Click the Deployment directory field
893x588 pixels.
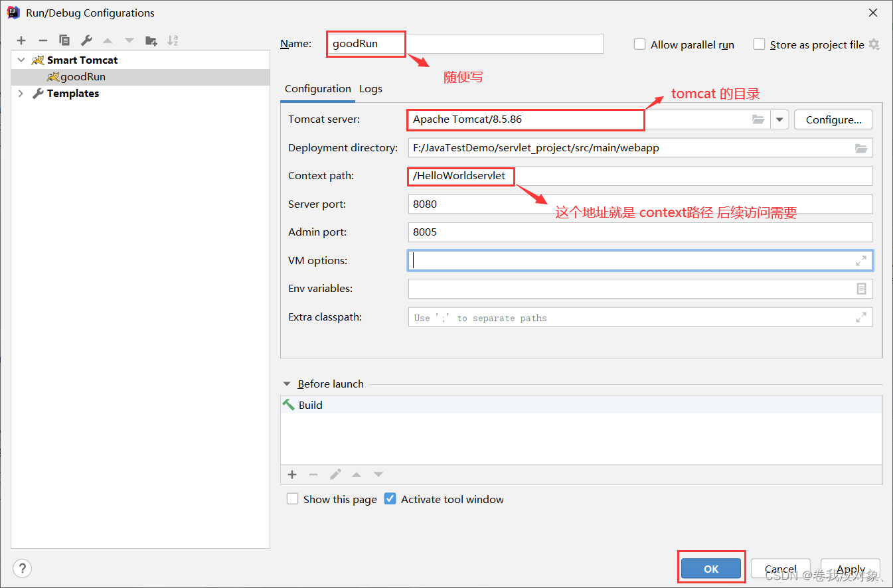(x=640, y=148)
